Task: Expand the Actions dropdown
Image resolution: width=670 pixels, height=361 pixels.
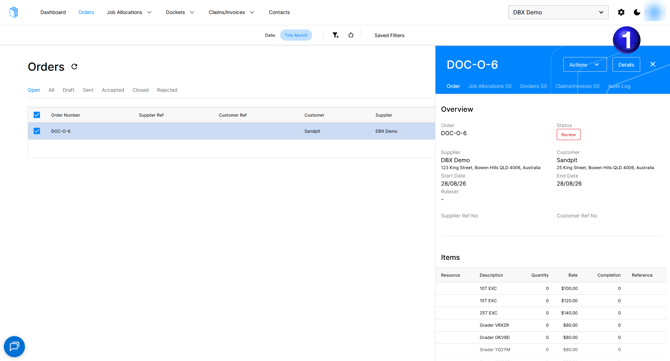Action: pos(585,65)
